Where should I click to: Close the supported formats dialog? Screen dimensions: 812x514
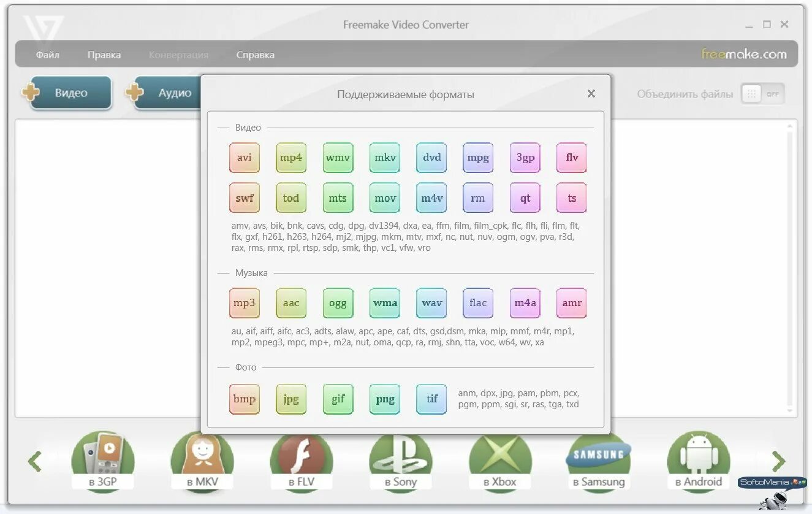click(x=591, y=94)
